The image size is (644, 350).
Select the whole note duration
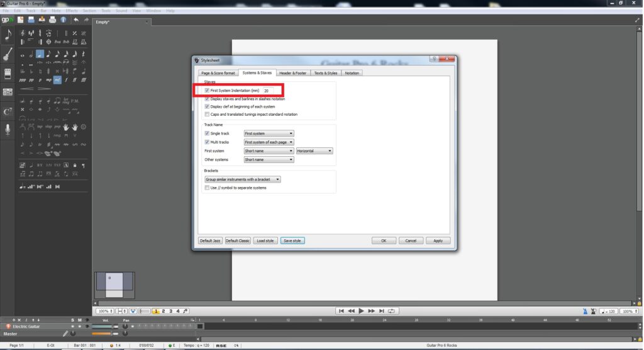pos(22,54)
